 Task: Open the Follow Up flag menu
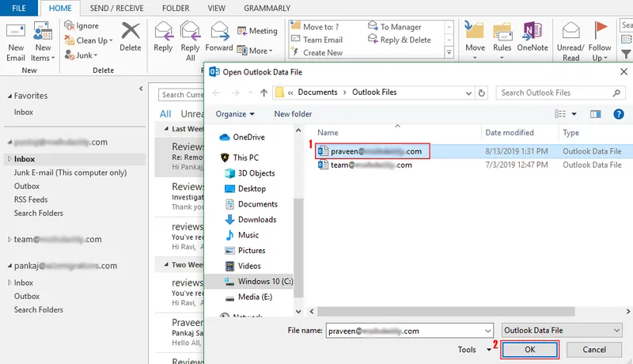coord(600,42)
